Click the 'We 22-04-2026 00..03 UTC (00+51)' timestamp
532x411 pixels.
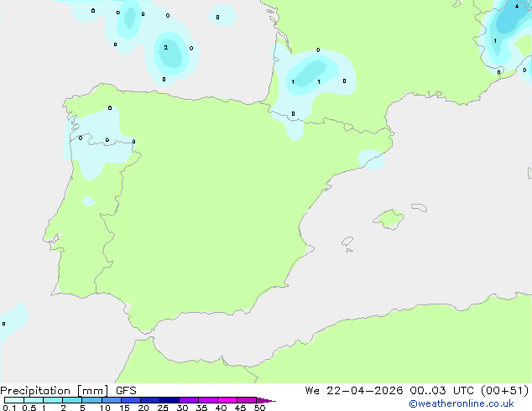click(x=417, y=391)
